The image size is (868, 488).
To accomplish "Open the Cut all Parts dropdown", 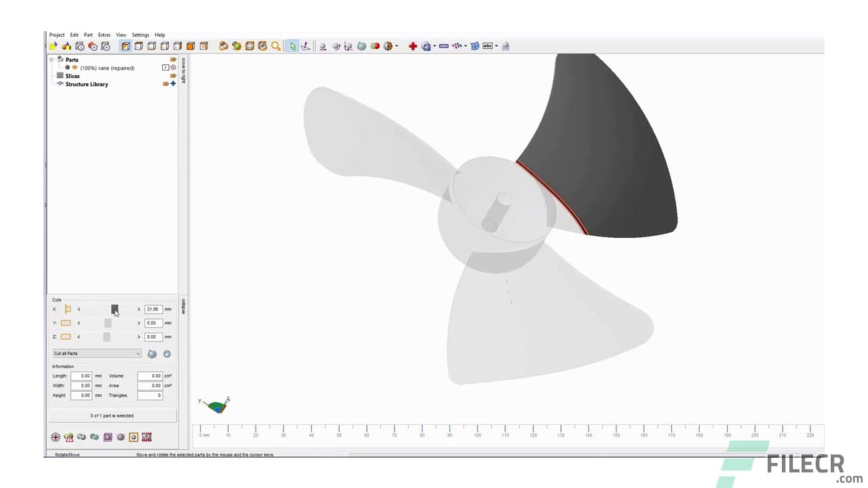I will [x=97, y=353].
